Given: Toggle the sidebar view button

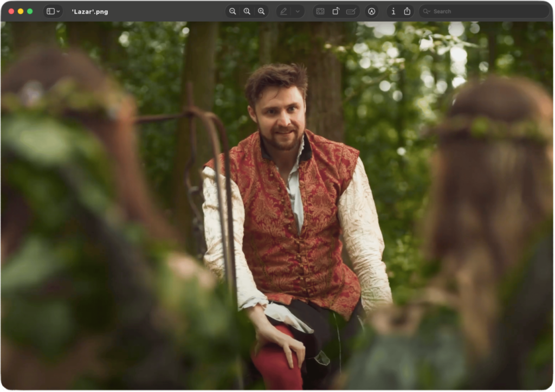Looking at the screenshot, I should tap(50, 11).
